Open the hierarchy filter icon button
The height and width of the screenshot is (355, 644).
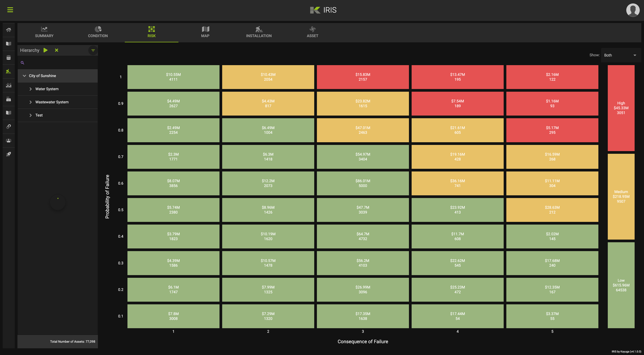click(93, 50)
